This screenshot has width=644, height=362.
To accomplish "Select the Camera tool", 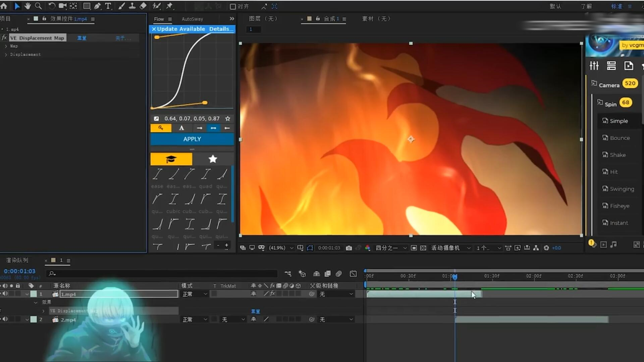I will click(62, 6).
